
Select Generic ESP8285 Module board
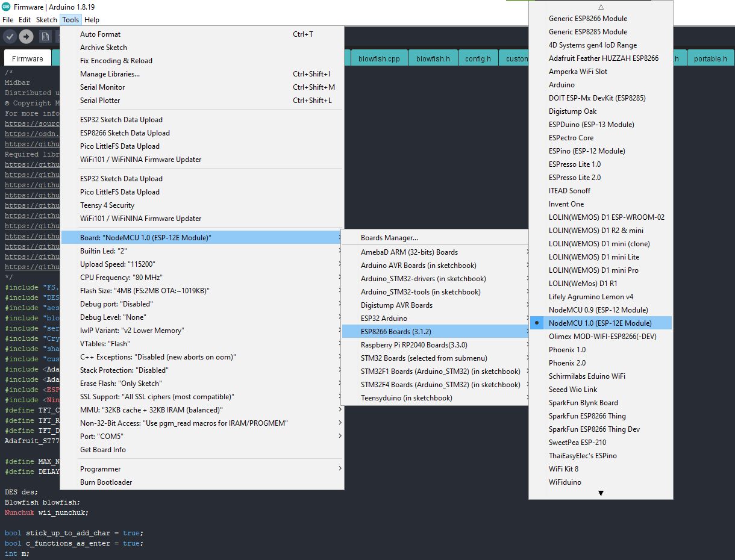pyautogui.click(x=601, y=32)
